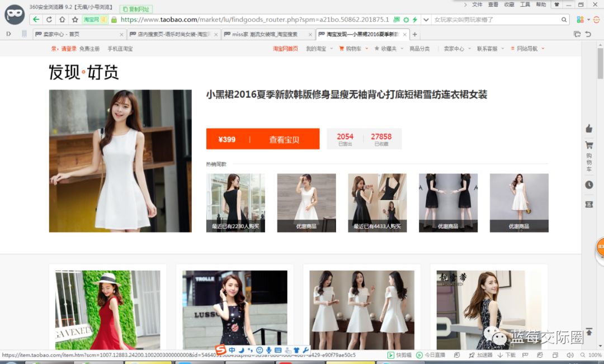Open the 下载 downloads status bar item
This screenshot has height=364, width=604.
(507, 355)
